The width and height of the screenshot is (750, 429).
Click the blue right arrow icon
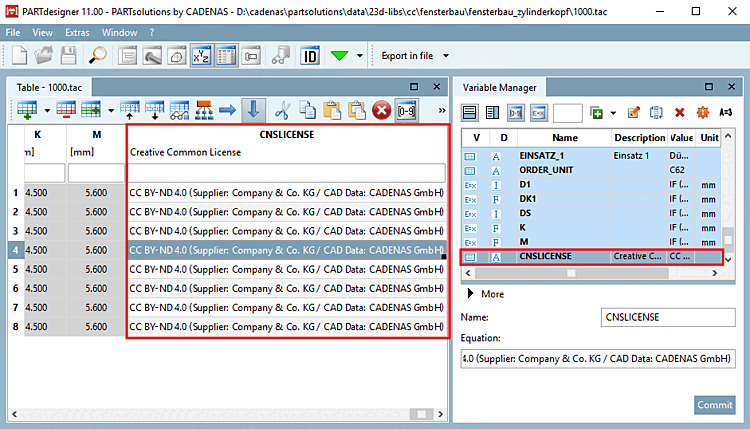coord(228,110)
